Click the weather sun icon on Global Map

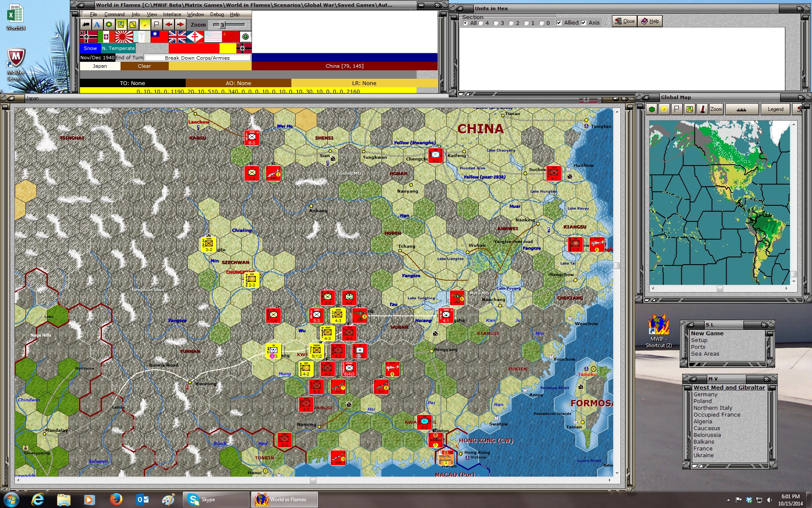[x=664, y=109]
